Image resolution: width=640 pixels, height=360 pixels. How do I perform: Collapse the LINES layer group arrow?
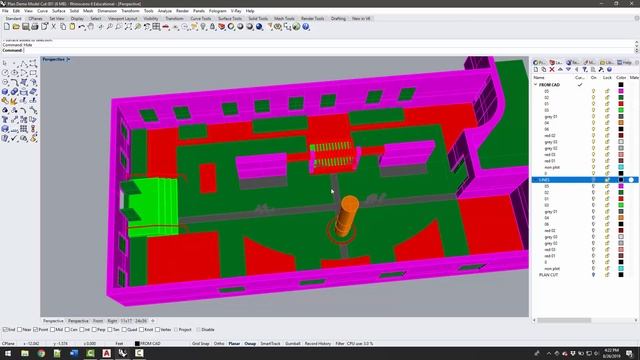(536, 180)
